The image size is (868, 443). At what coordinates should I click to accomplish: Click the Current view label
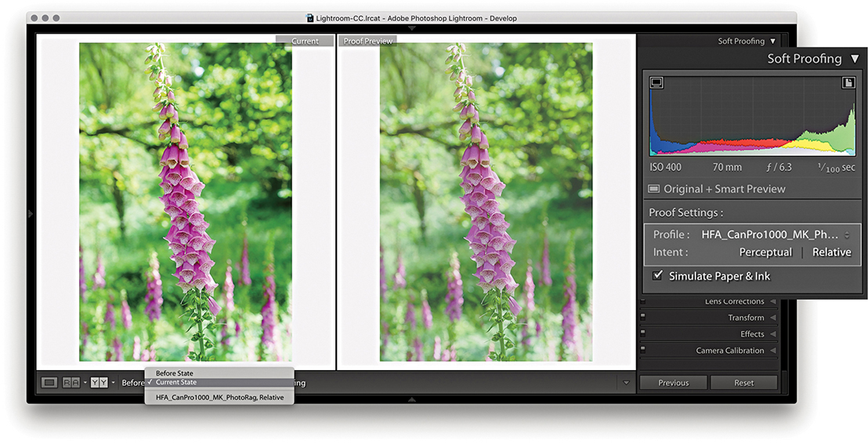click(x=305, y=41)
